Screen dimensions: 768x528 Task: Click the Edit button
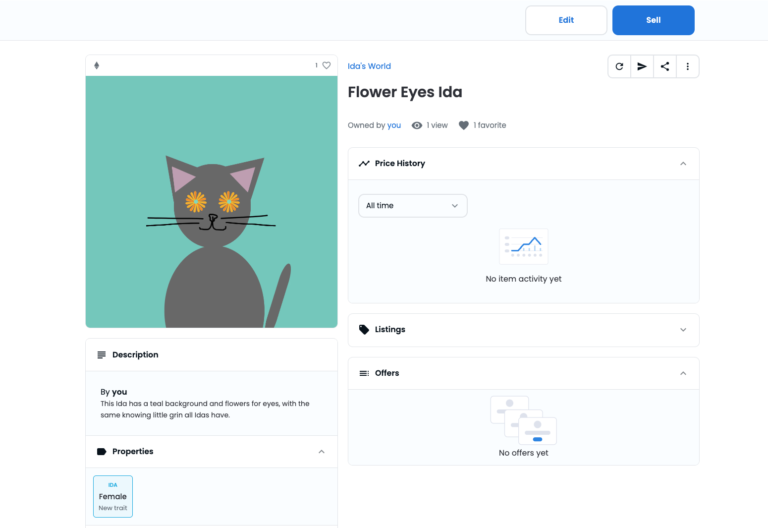566,20
